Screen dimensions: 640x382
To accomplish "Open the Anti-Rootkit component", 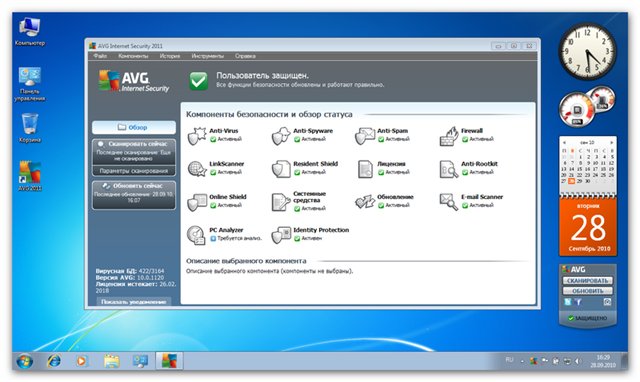I will (469, 168).
